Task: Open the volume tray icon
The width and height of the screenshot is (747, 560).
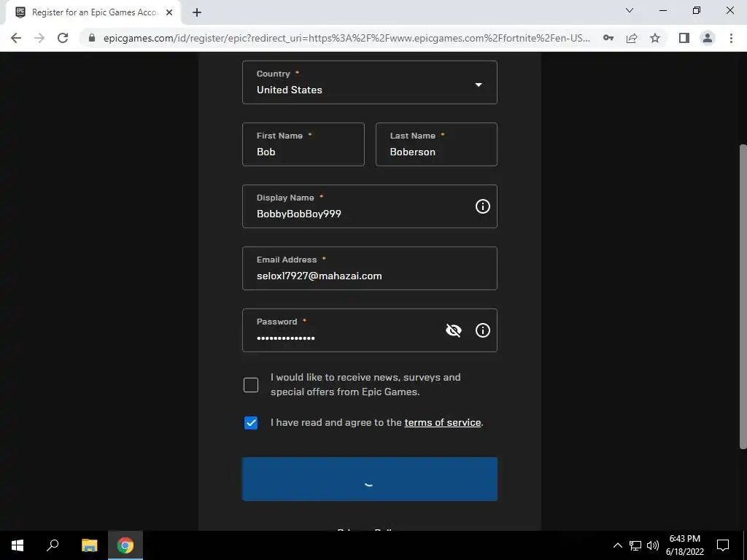Action: (x=653, y=545)
